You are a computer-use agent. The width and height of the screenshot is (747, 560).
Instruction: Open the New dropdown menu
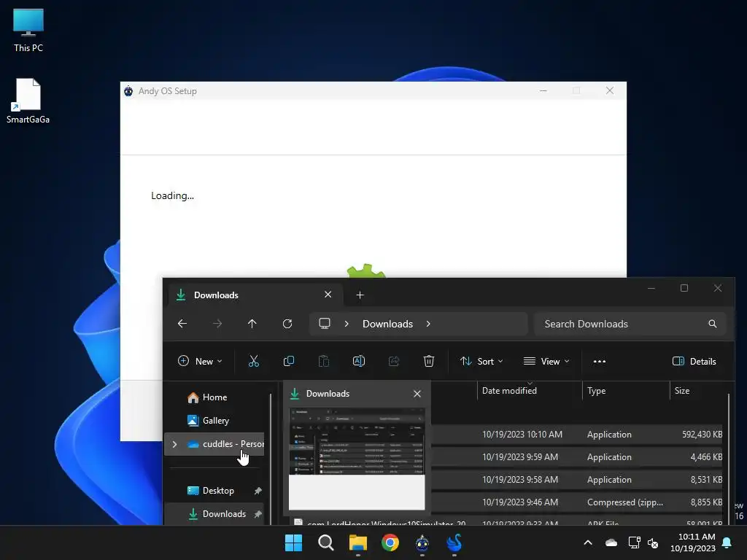[x=200, y=362]
